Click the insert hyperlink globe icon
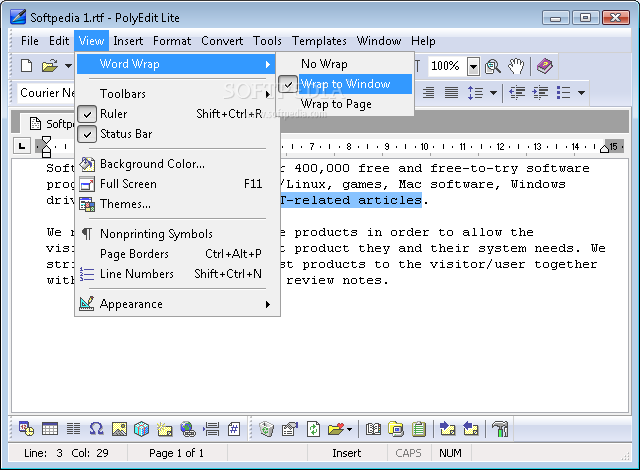 (188, 429)
